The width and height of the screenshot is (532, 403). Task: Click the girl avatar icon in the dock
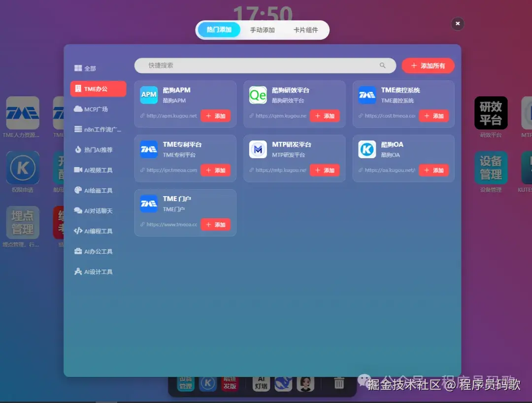click(x=305, y=383)
